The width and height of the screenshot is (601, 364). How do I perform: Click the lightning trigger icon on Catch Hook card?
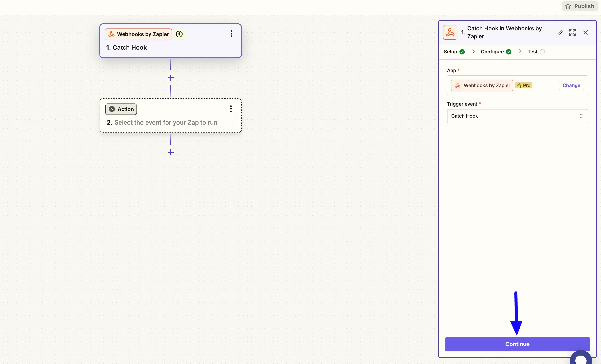click(x=179, y=34)
